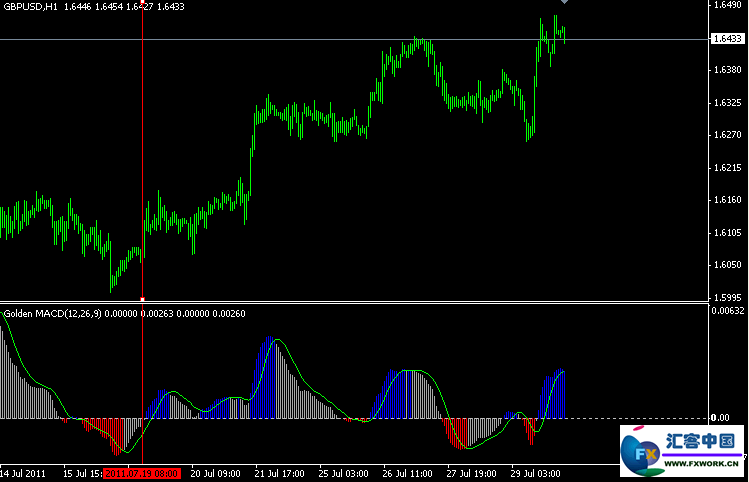Screen dimensions: 749x482
Task: Click the 29 Jul 03:00 time axis label
Action: point(536,473)
